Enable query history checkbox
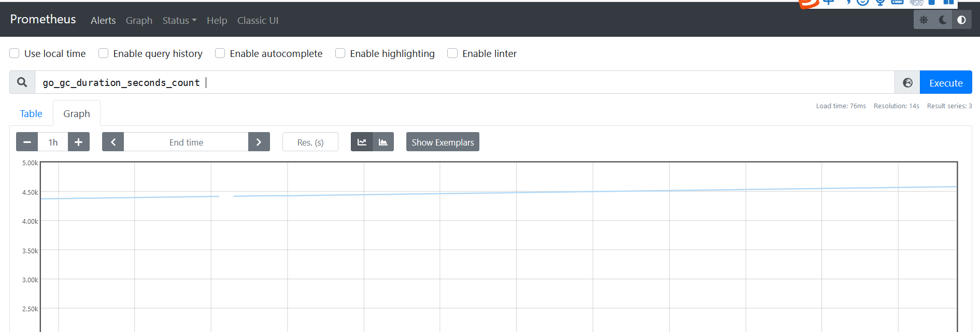980x332 pixels. (104, 53)
